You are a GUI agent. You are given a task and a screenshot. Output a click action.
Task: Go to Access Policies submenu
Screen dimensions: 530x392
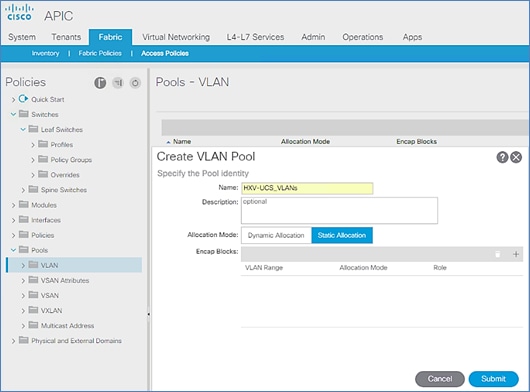click(x=165, y=53)
